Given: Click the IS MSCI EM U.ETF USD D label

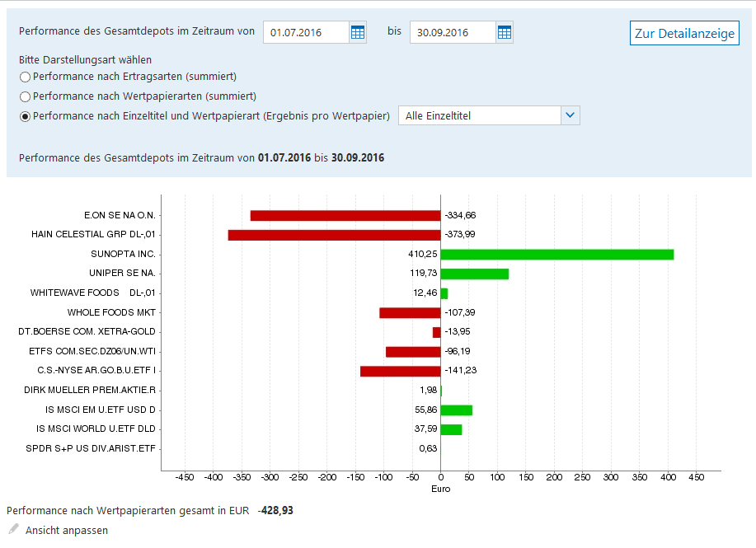Looking at the screenshot, I should tap(101, 410).
